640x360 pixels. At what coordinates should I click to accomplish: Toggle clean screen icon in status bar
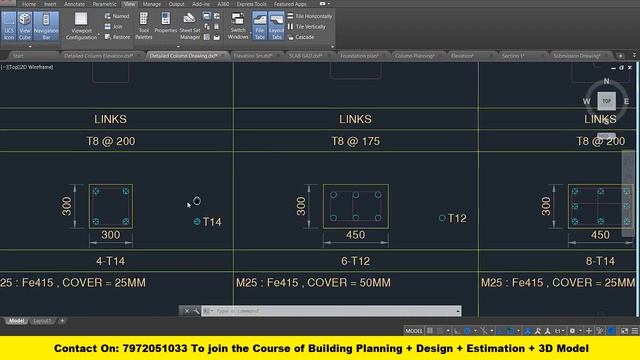(x=624, y=331)
